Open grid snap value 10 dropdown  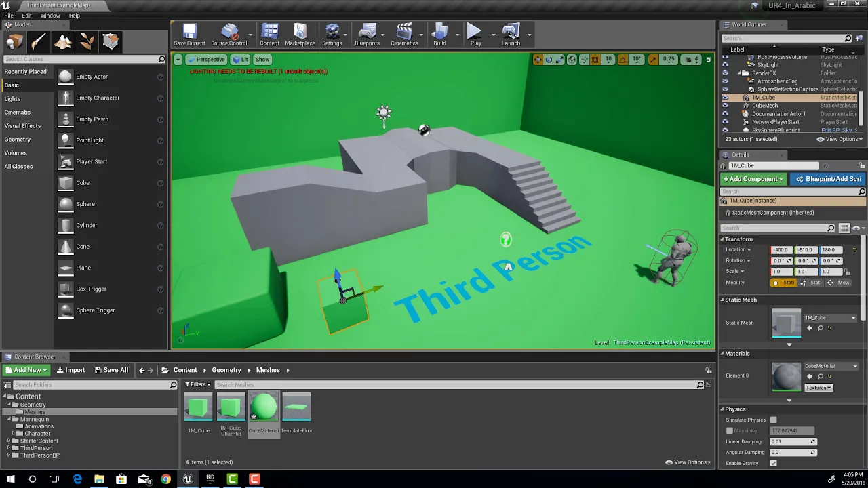[608, 60]
